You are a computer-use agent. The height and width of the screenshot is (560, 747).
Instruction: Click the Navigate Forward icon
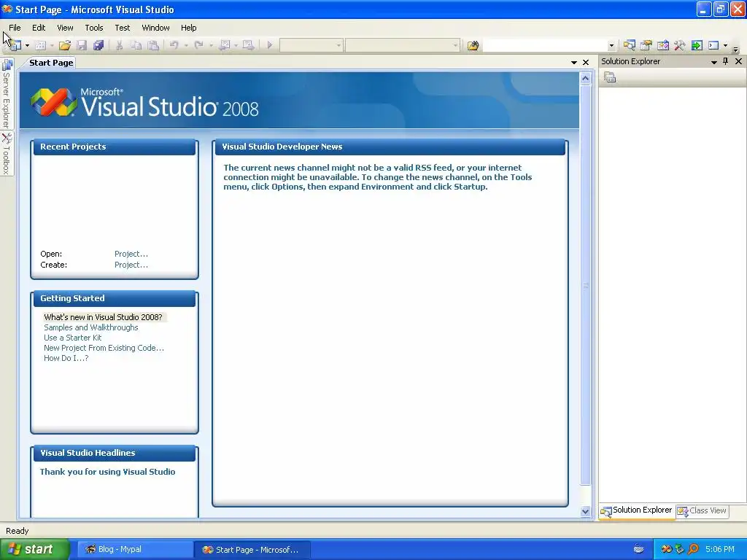[248, 45]
